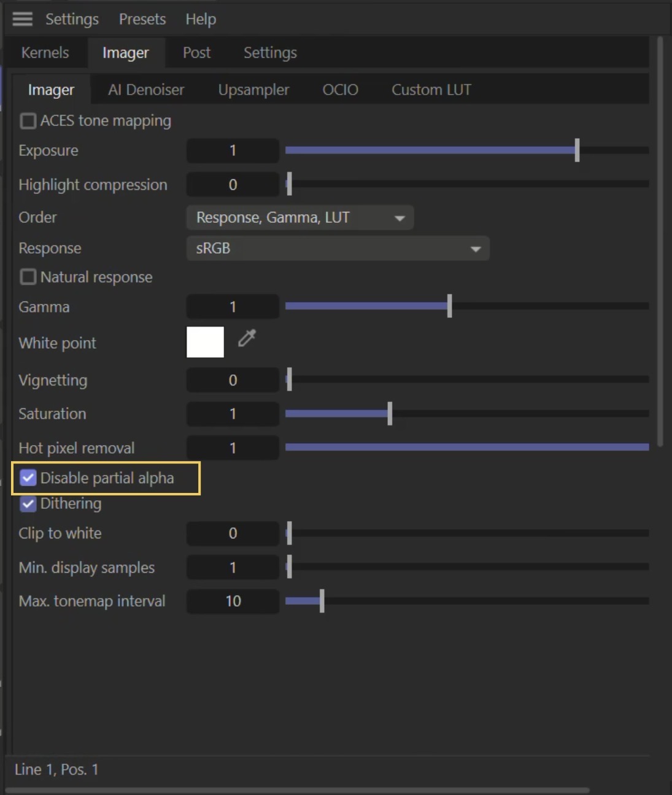Go to the OCIO sub-tab
Viewport: 672px width, 795px height.
coord(340,90)
